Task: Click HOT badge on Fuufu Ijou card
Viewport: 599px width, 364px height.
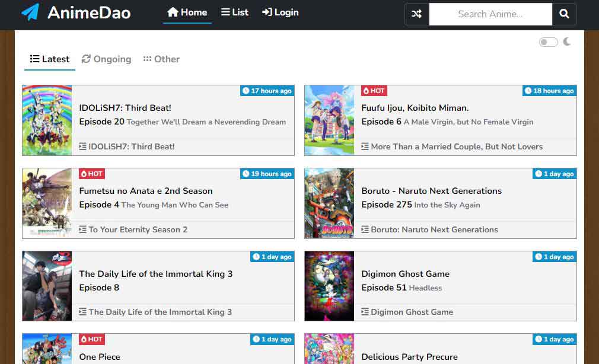Action: pos(374,91)
